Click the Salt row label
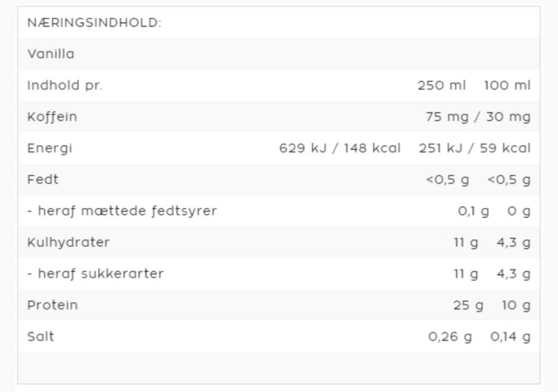 41,336
